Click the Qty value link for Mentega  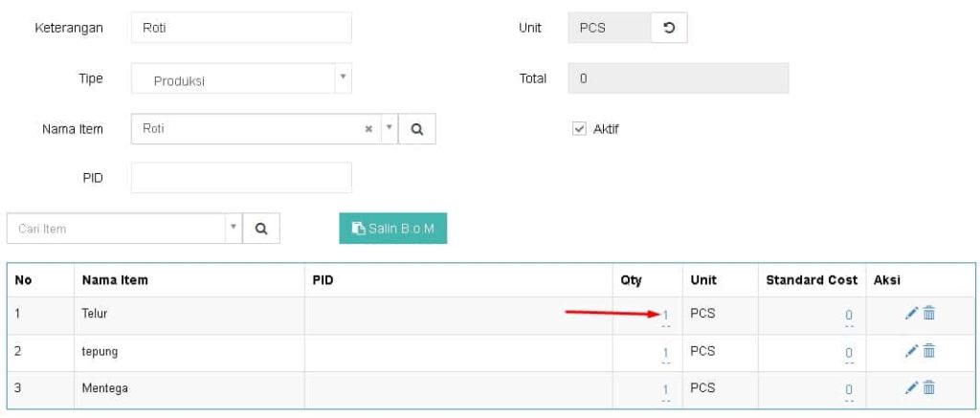tap(665, 389)
